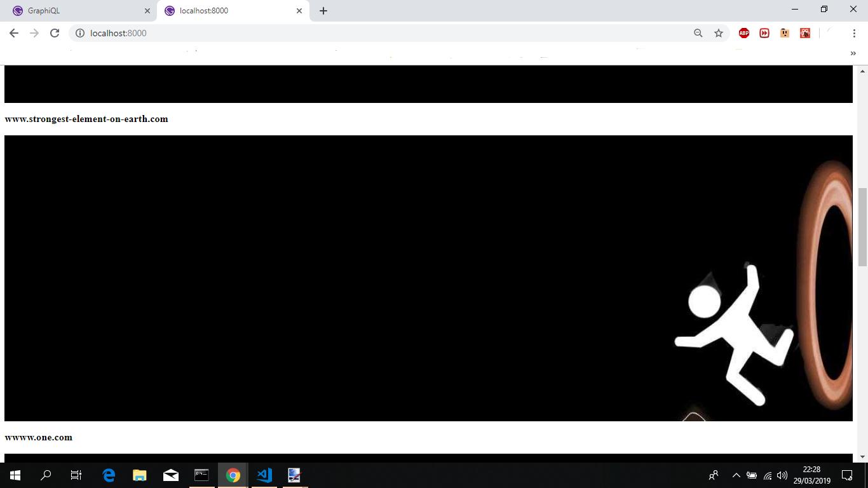Launch VS Code from the taskbar

click(x=263, y=475)
